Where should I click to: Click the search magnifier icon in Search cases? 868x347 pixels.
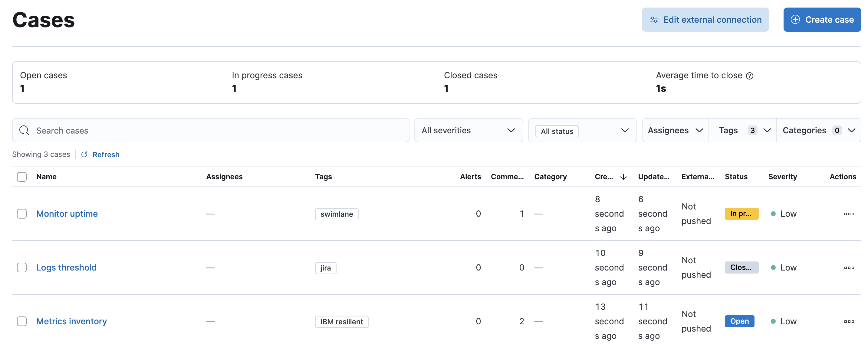click(x=24, y=130)
